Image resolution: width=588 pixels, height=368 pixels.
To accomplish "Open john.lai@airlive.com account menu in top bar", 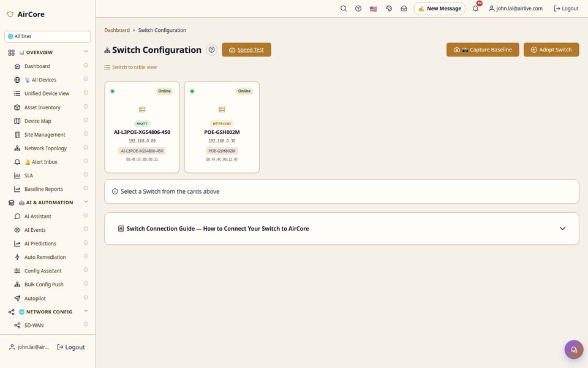I will point(515,8).
